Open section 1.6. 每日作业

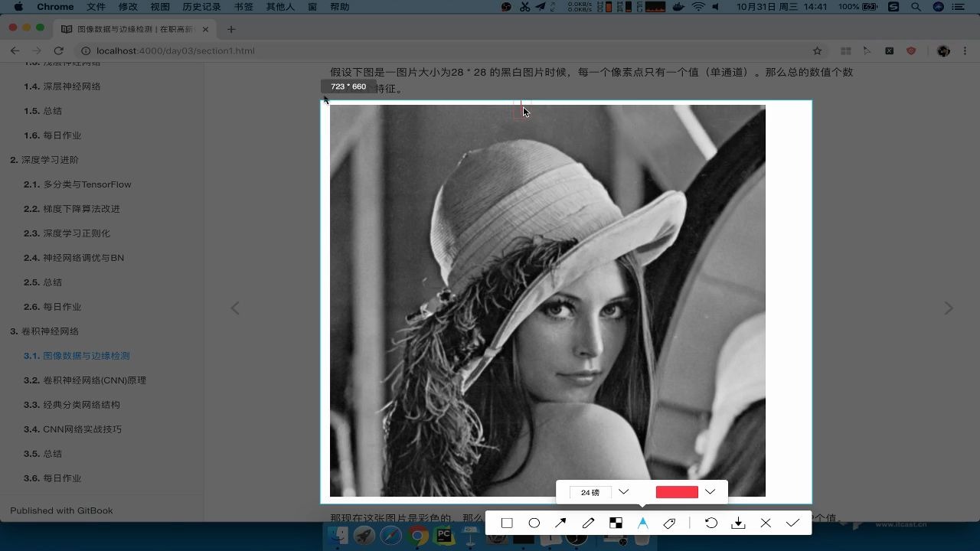pos(52,135)
